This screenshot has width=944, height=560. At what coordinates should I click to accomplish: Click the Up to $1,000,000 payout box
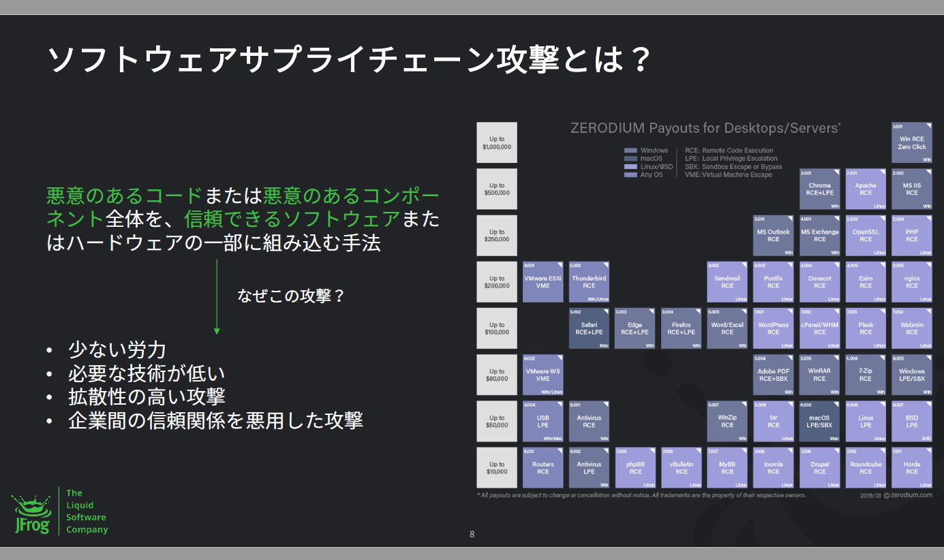497,142
